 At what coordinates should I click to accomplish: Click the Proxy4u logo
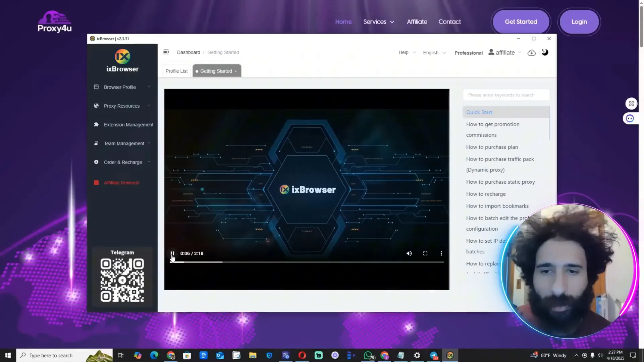55,22
